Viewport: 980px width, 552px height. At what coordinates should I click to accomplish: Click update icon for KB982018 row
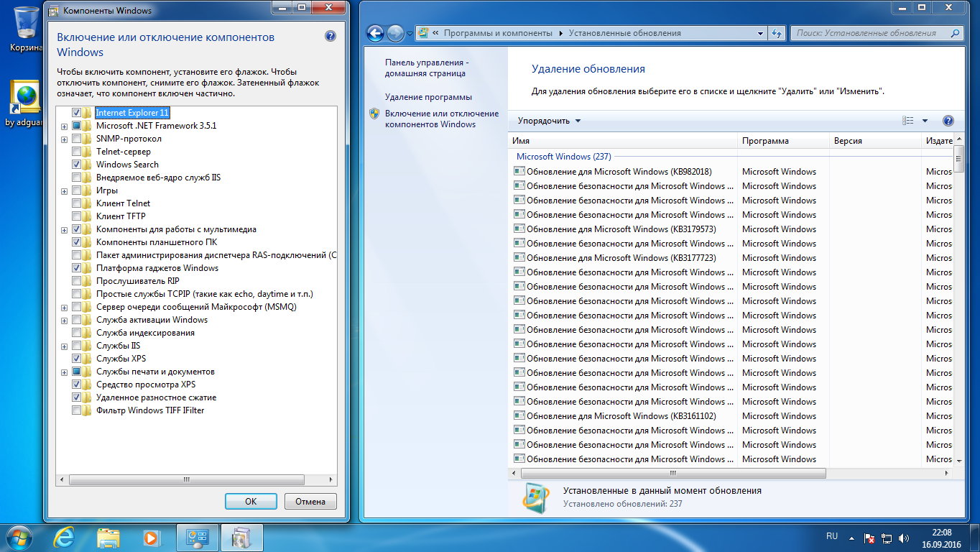click(519, 172)
